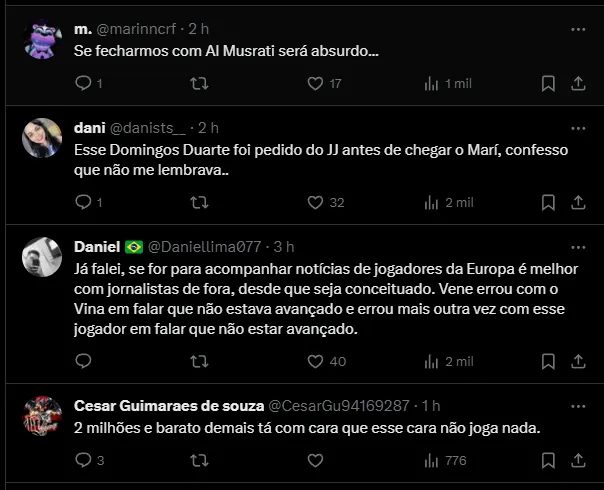Retweet m.'s Al Musrati tweet

(199, 84)
